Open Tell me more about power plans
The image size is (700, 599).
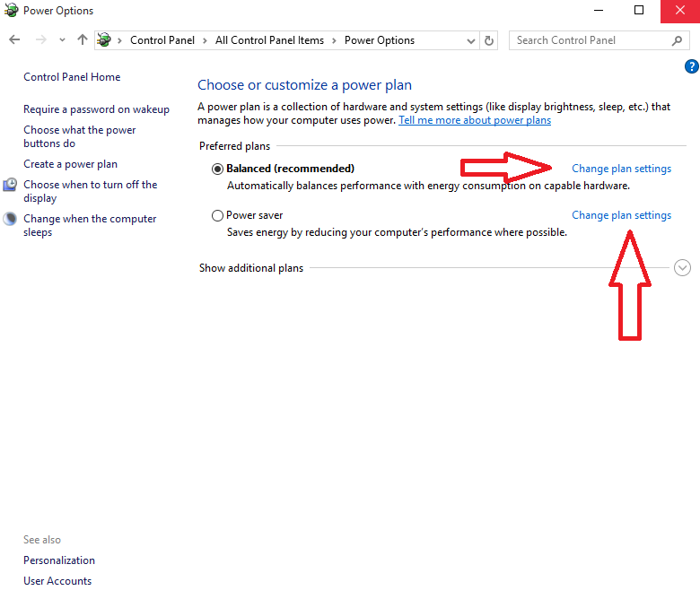(x=475, y=120)
